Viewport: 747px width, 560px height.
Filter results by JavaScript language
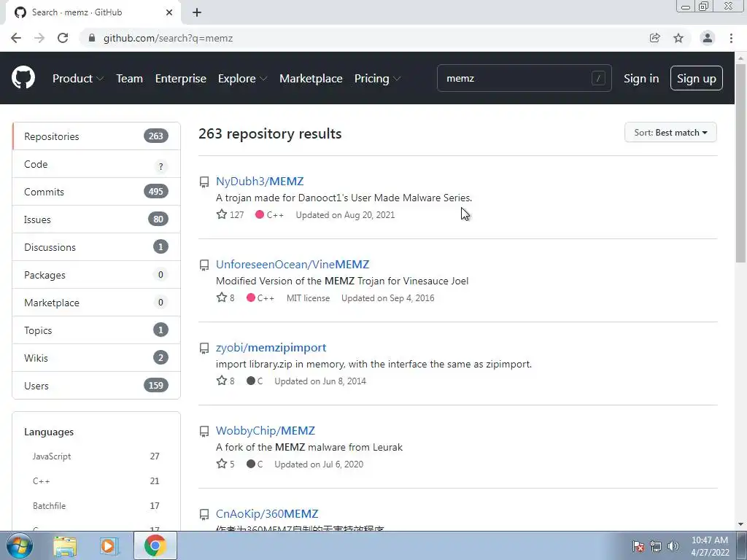[96, 456]
